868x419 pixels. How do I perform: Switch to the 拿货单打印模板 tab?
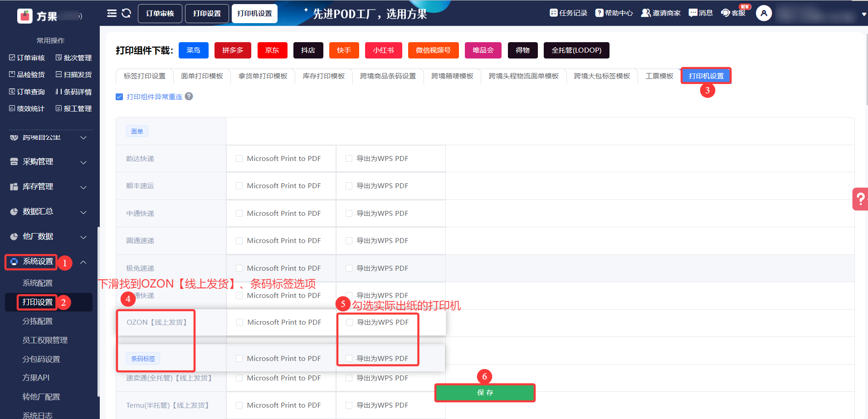point(263,76)
